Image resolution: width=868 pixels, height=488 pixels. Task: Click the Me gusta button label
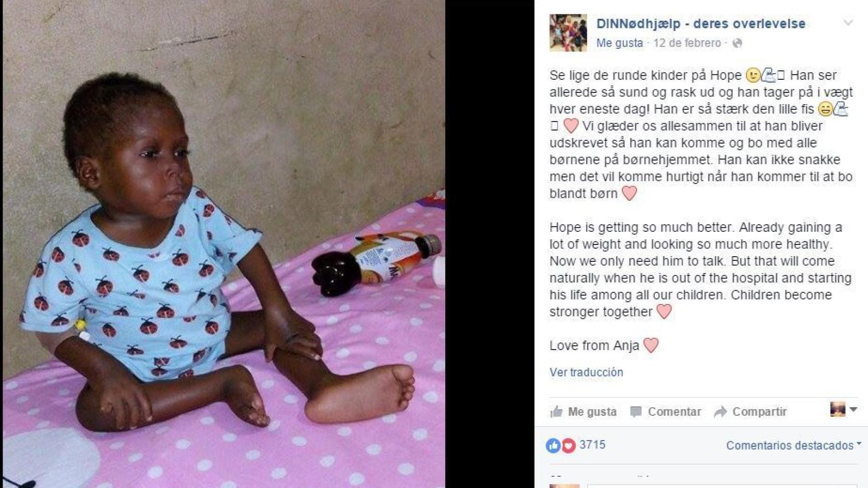592,412
